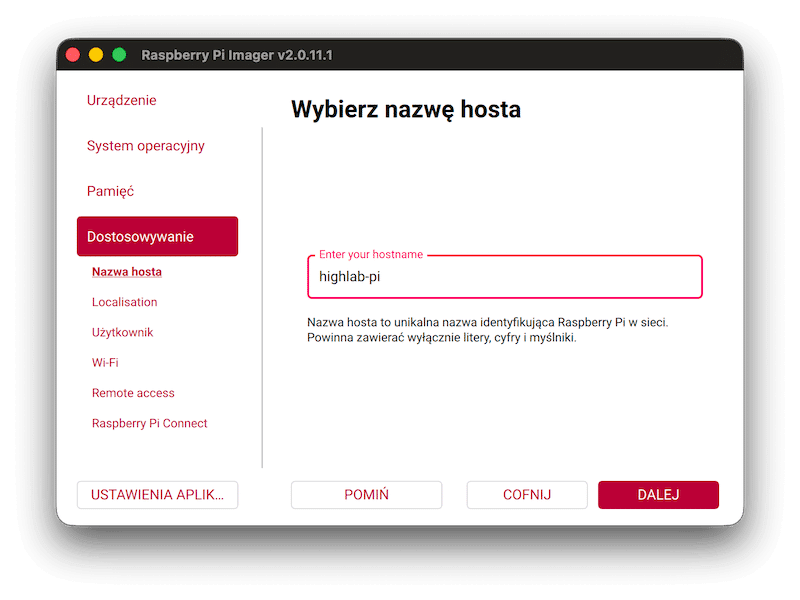Open Raspberry Pi Connect sub-step
Screen dimensions: 800x600
(x=149, y=423)
